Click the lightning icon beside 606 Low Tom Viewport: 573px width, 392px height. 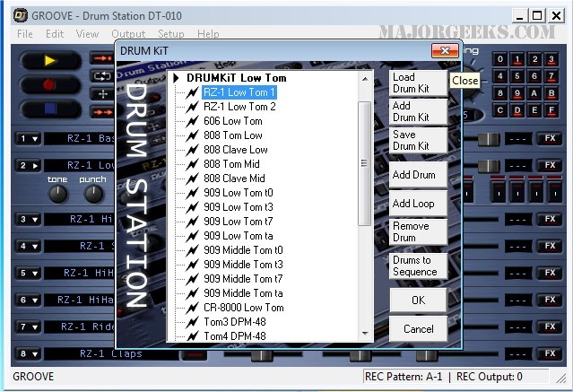click(x=192, y=121)
